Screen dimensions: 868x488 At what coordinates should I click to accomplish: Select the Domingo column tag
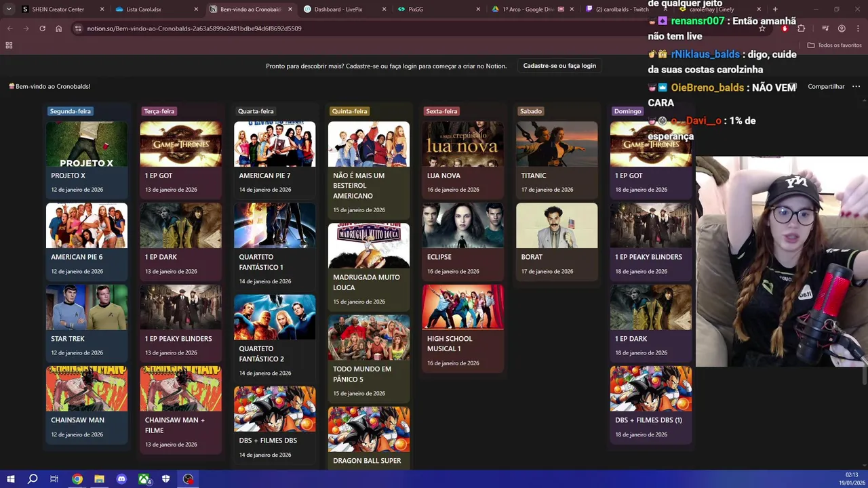click(x=627, y=111)
